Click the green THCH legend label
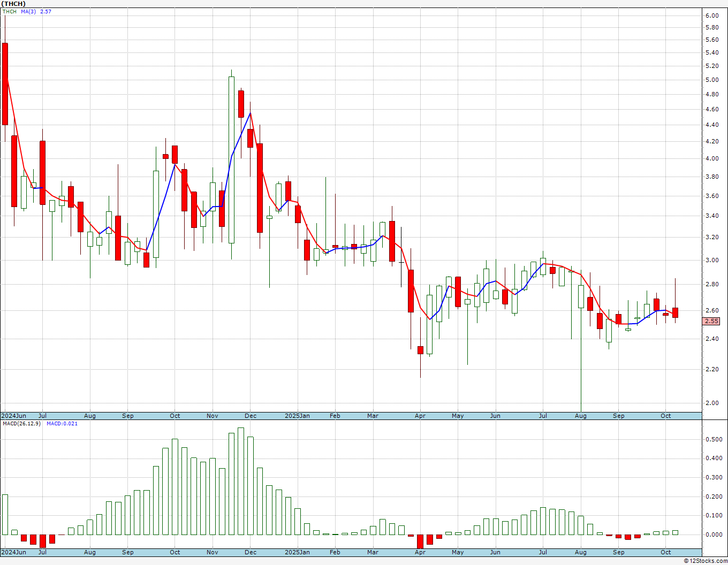728x565 pixels. click(9, 11)
